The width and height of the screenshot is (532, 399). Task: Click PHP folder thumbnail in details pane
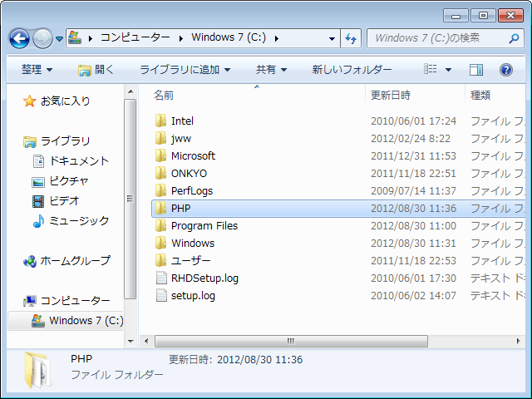pos(37,370)
